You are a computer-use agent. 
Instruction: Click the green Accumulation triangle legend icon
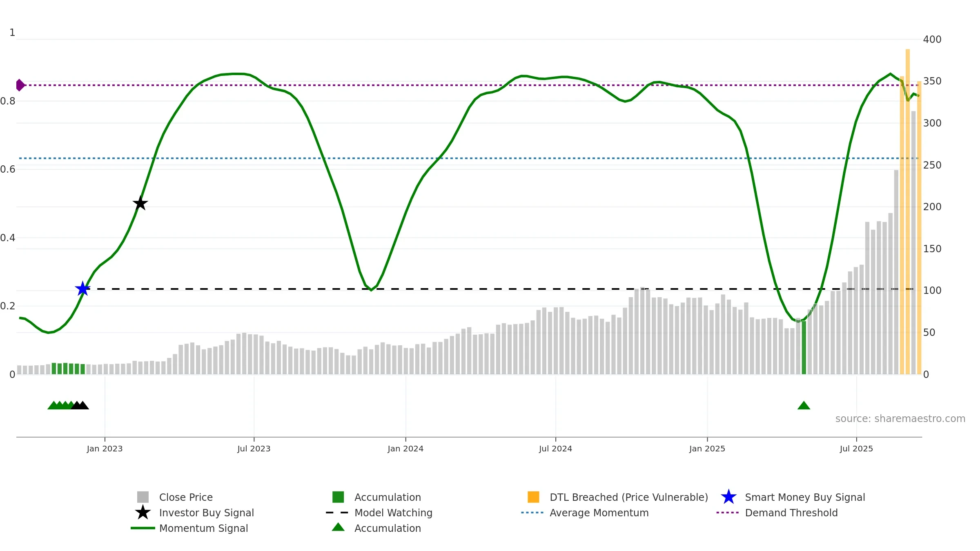click(338, 527)
